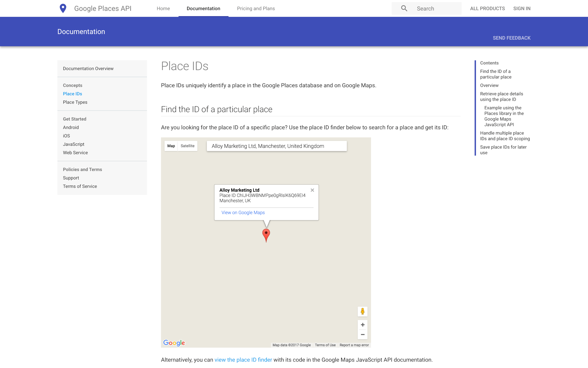Jump to Retrieve place details using the place ID

click(502, 97)
